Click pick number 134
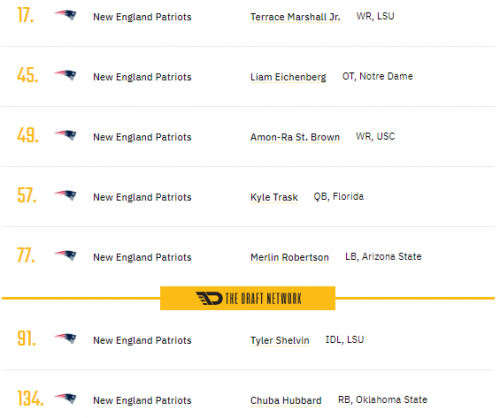500x418 pixels. pyautogui.click(x=30, y=398)
